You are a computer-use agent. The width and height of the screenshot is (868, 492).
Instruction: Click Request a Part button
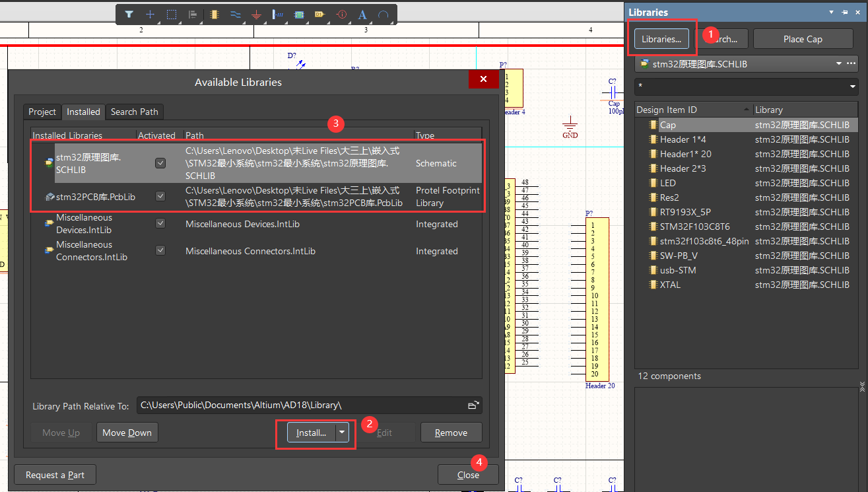(x=55, y=475)
